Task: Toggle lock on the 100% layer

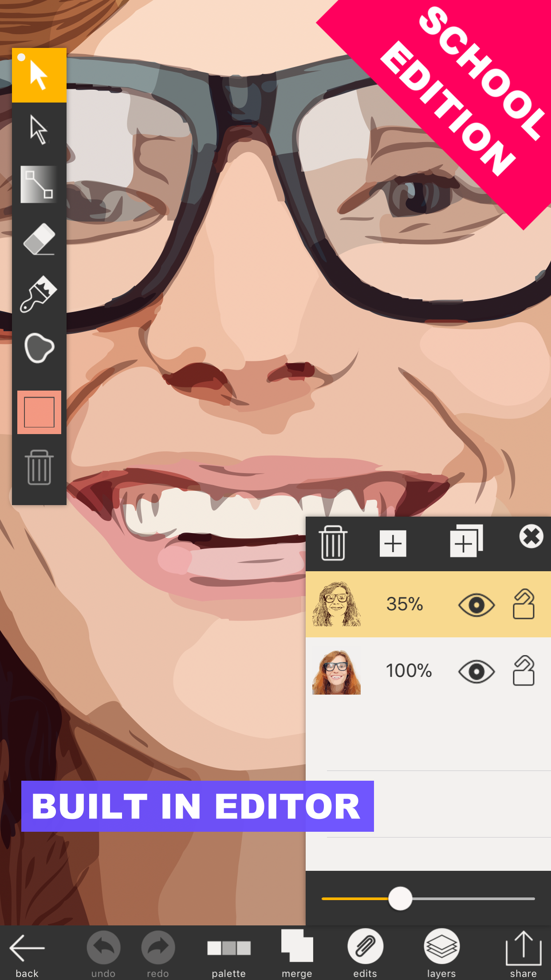Action: click(x=523, y=671)
